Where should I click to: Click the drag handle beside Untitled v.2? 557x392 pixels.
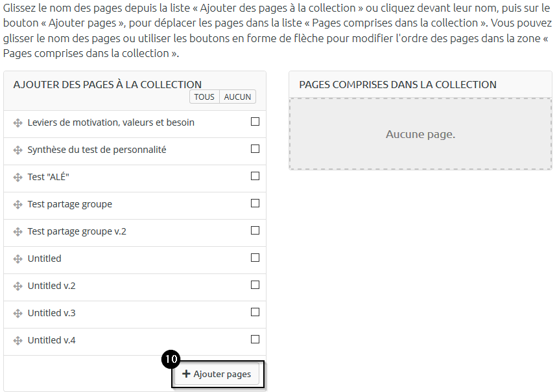[x=18, y=286]
